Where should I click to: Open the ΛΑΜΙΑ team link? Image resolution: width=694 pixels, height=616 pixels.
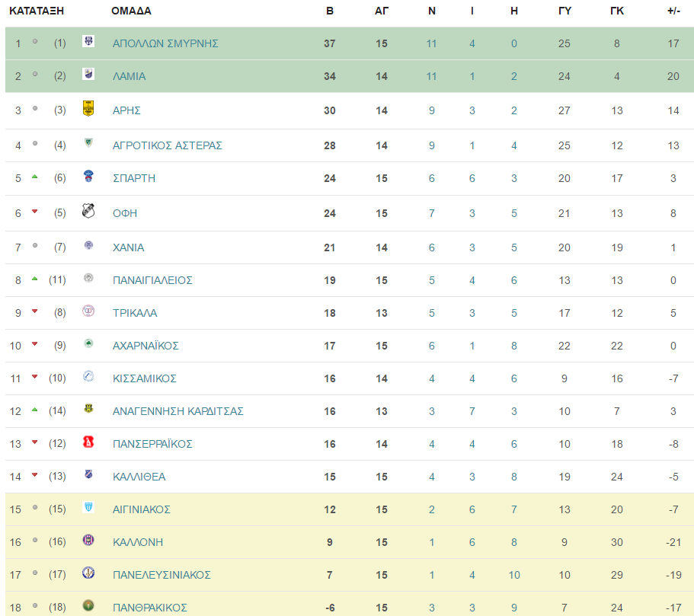(130, 77)
